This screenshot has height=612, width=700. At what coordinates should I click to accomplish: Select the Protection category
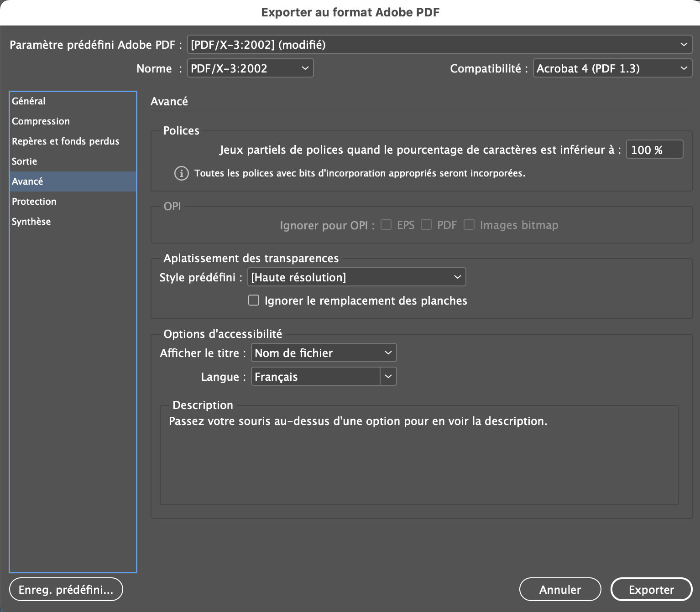[34, 202]
